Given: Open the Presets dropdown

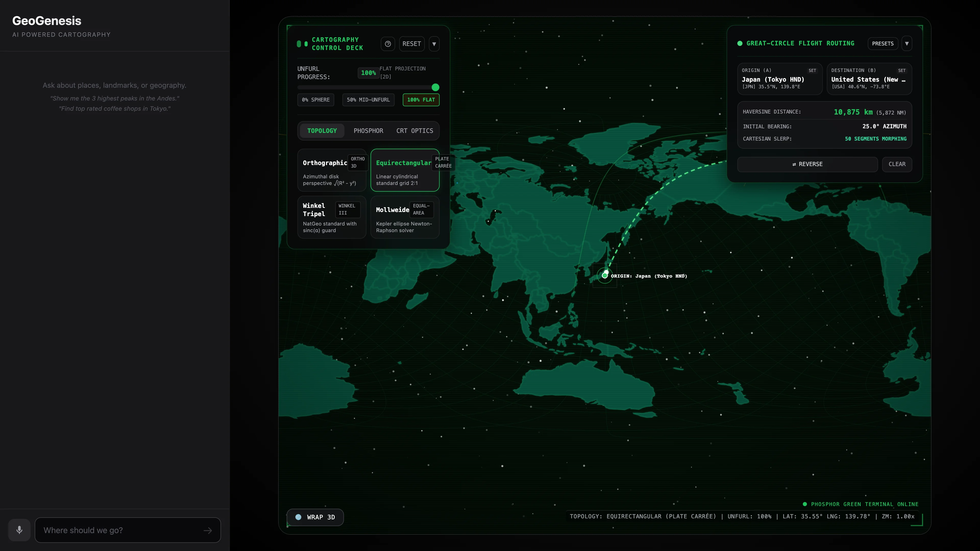Looking at the screenshot, I should point(883,43).
